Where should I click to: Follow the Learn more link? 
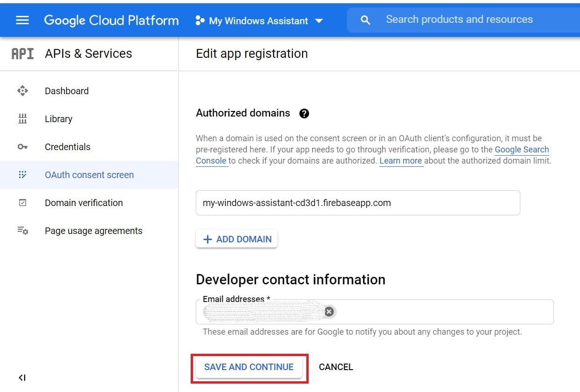pos(401,161)
